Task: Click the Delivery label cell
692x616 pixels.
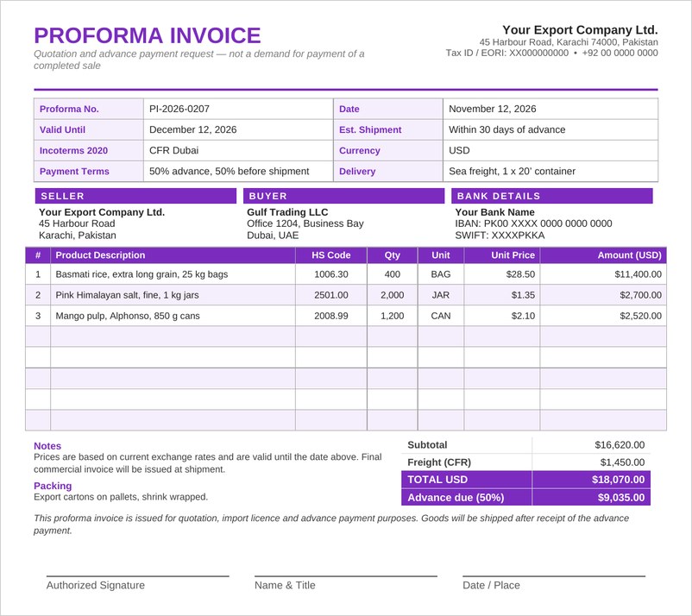Action: (388, 171)
